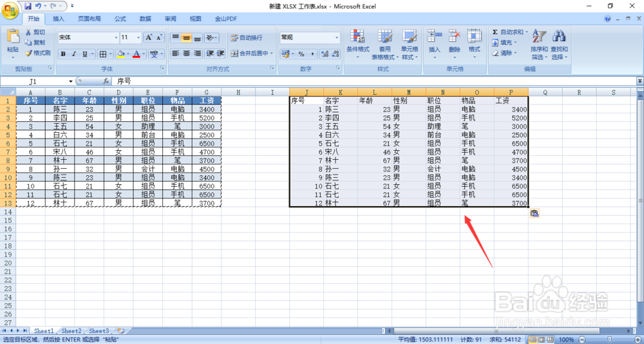Switch to the 审阅 ribbon tab
The width and height of the screenshot is (644, 344).
171,19
